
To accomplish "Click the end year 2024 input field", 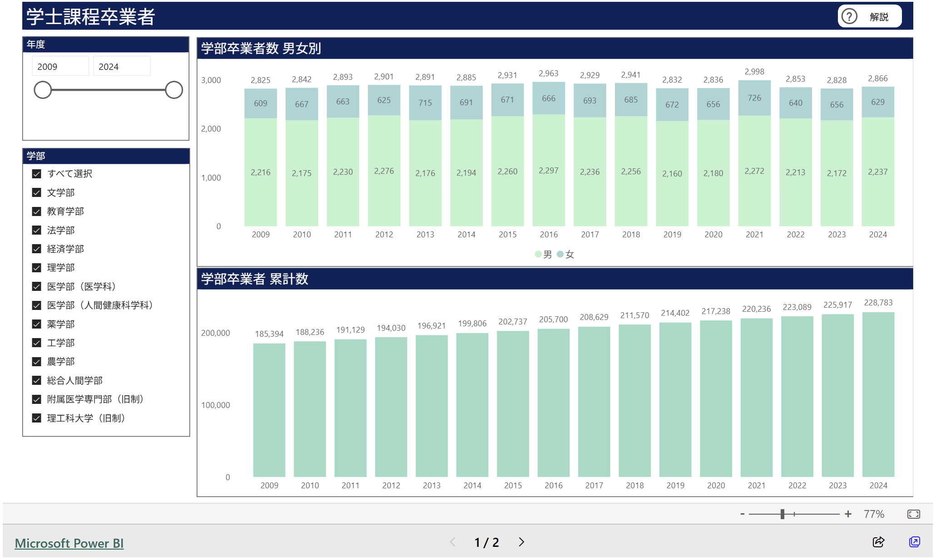I will click(x=121, y=67).
